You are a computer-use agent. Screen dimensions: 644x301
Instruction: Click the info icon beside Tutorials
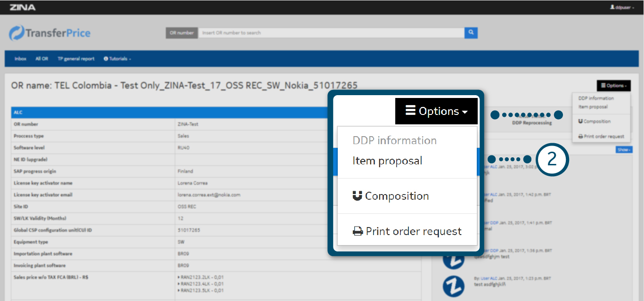(x=106, y=59)
